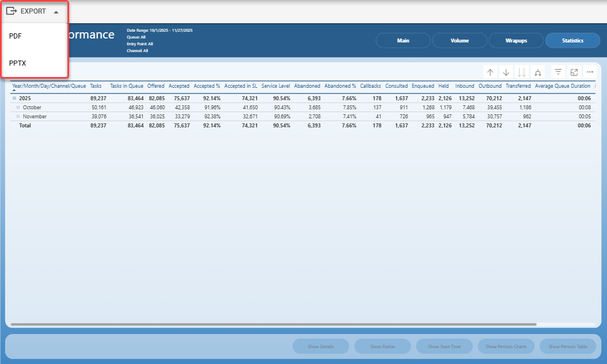This screenshot has width=607, height=364.
Task: Toggle the Show Ratios button
Action: [x=383, y=346]
